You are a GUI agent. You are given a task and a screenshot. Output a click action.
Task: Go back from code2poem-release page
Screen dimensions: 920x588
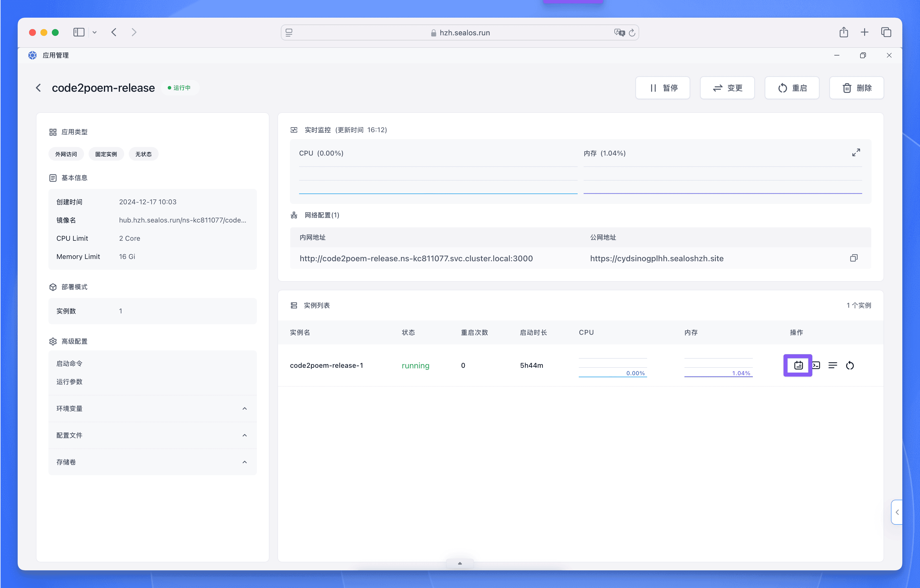38,88
